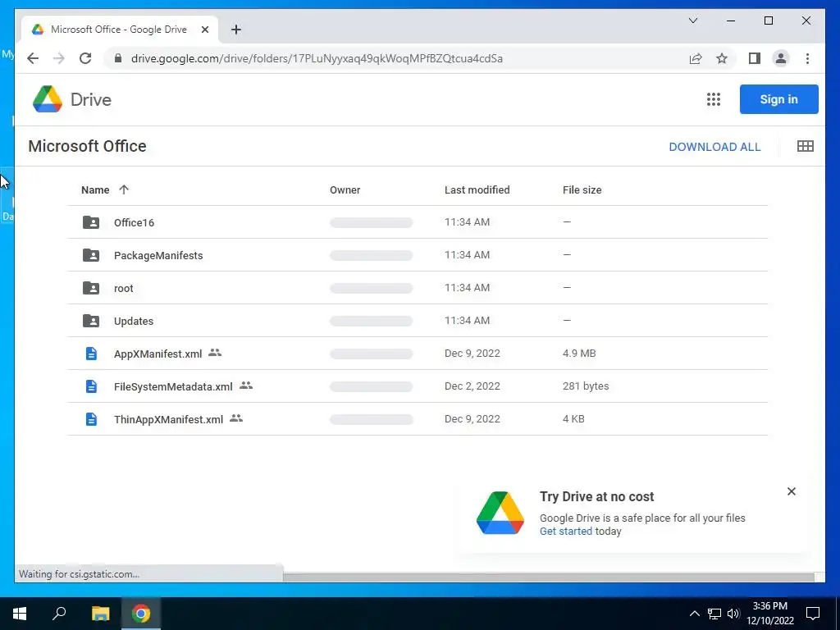840x630 pixels.
Task: Click the ThinAppXManifest.xml file icon
Action: pos(92,419)
